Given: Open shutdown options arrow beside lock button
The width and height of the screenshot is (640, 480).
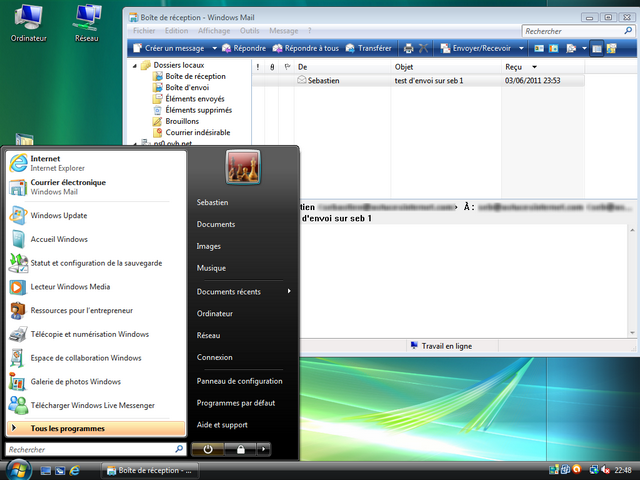Looking at the screenshot, I should (x=264, y=449).
